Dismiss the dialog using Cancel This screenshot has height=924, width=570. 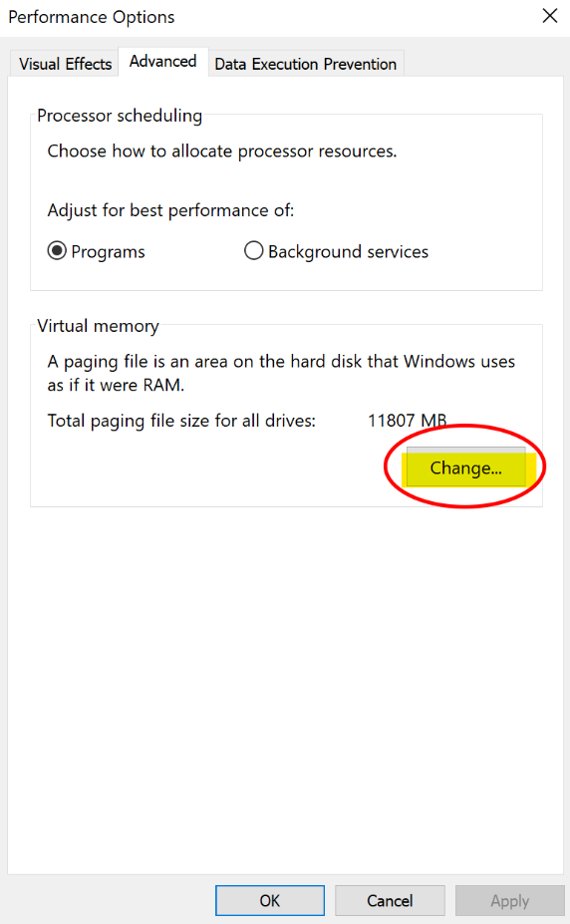[390, 900]
